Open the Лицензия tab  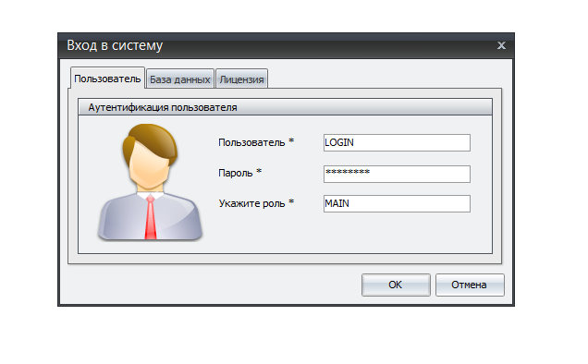click(242, 79)
